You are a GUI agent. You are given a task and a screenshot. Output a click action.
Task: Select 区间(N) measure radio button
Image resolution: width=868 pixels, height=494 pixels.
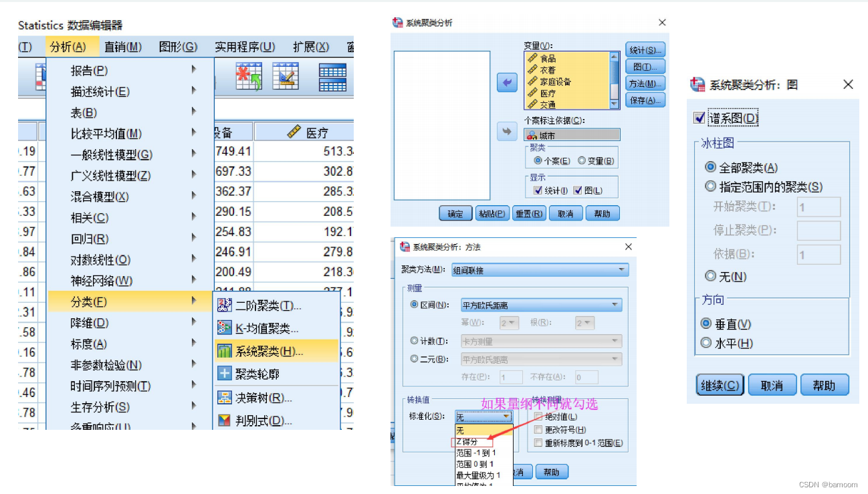click(x=414, y=305)
